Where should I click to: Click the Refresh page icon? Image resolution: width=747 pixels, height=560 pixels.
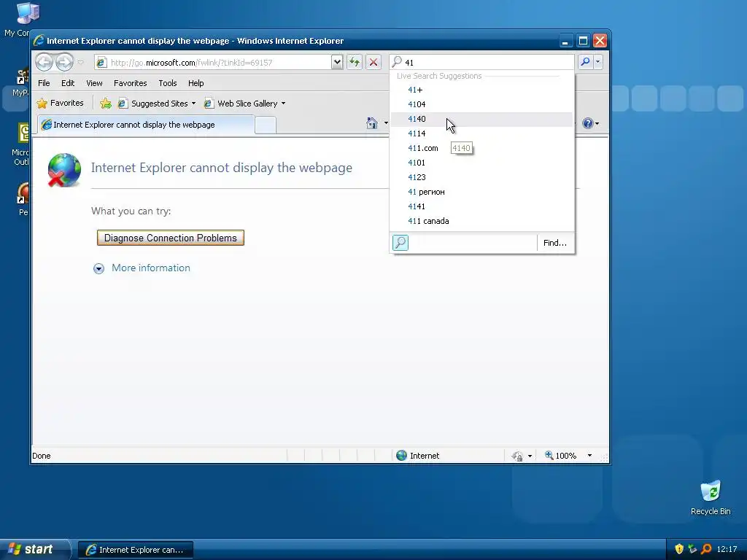click(x=355, y=63)
